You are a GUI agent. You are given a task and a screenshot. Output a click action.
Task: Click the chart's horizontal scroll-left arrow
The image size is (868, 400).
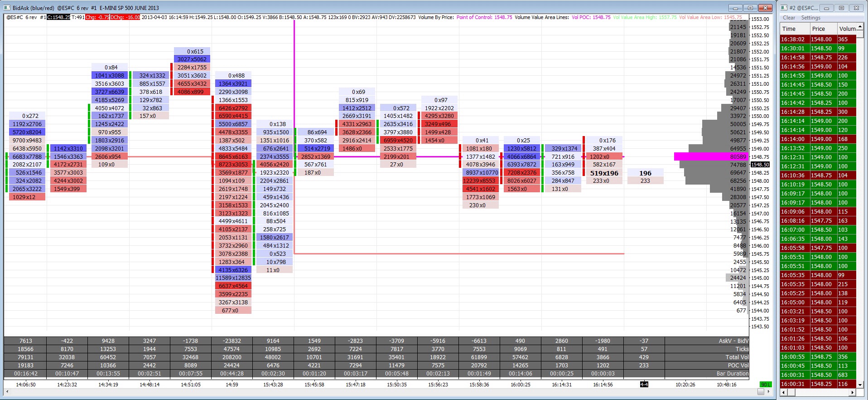point(7,392)
